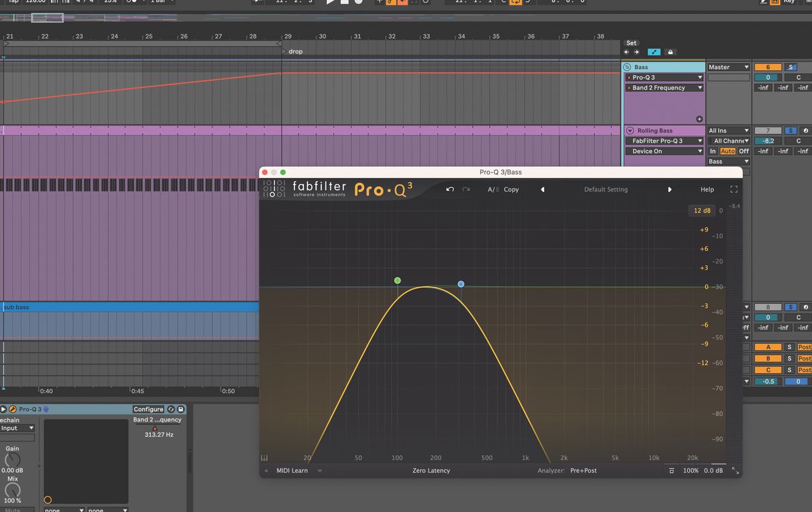Toggle solo on the Bass track

tap(790, 67)
